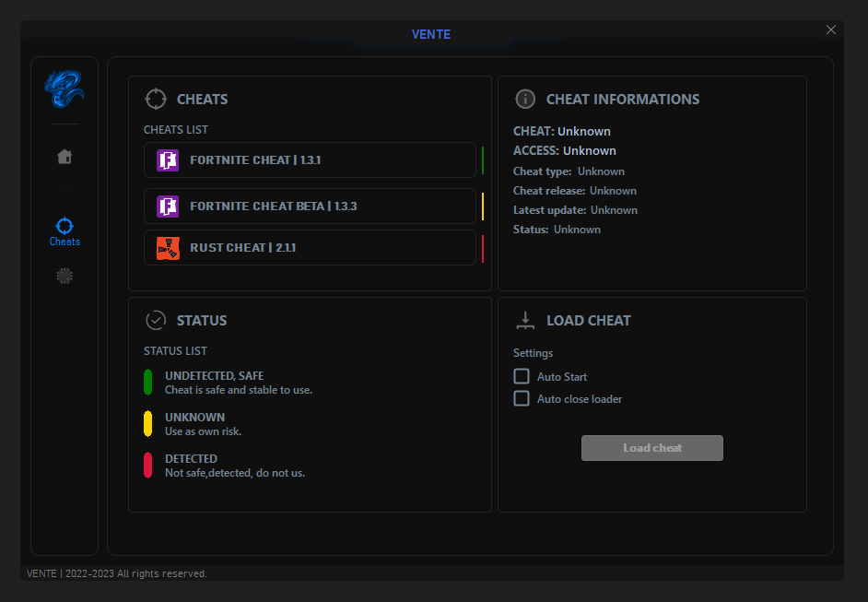Click the CHEATS LIST label

176,130
